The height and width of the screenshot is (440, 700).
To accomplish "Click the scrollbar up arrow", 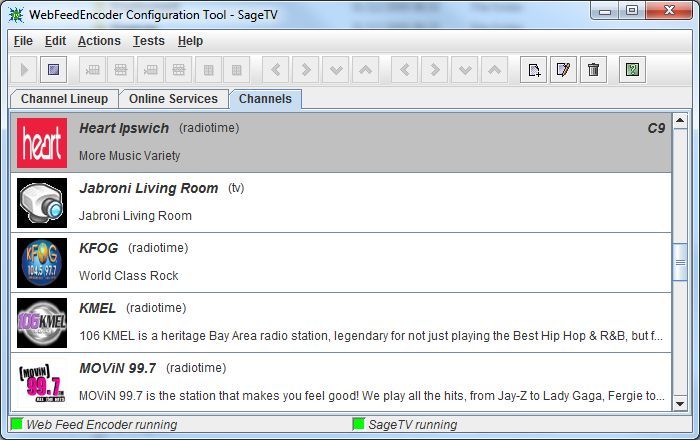I will click(x=680, y=122).
